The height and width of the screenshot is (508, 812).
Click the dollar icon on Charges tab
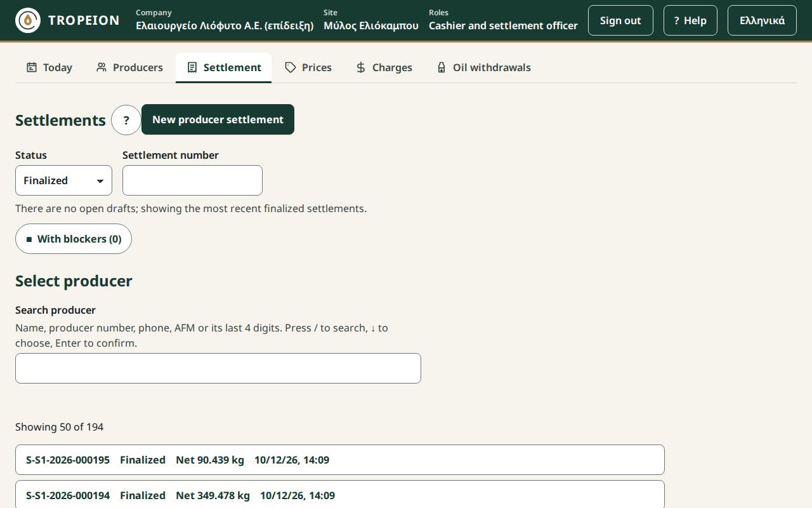[361, 67]
